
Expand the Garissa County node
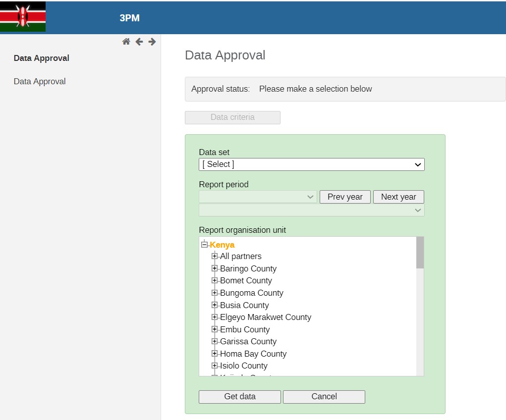[215, 341]
